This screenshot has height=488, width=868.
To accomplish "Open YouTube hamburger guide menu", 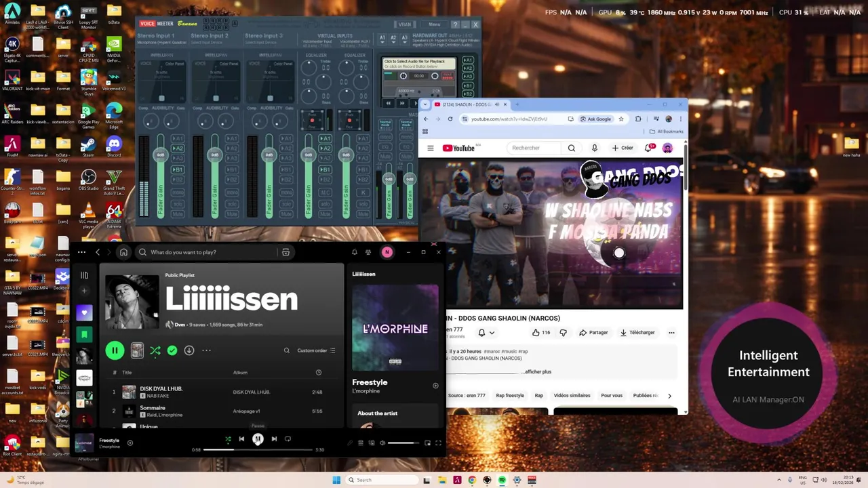I will click(430, 148).
